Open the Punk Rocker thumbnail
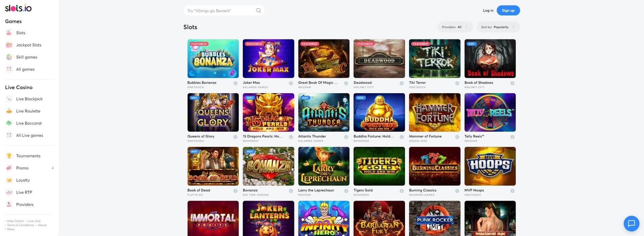The image size is (644, 236). pos(435,218)
